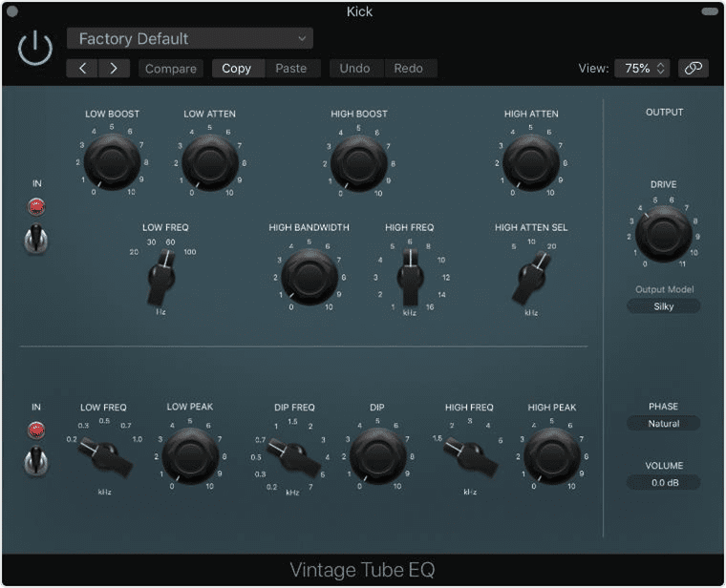The height and width of the screenshot is (588, 726).
Task: Click the High Peak knob
Action: click(x=552, y=456)
